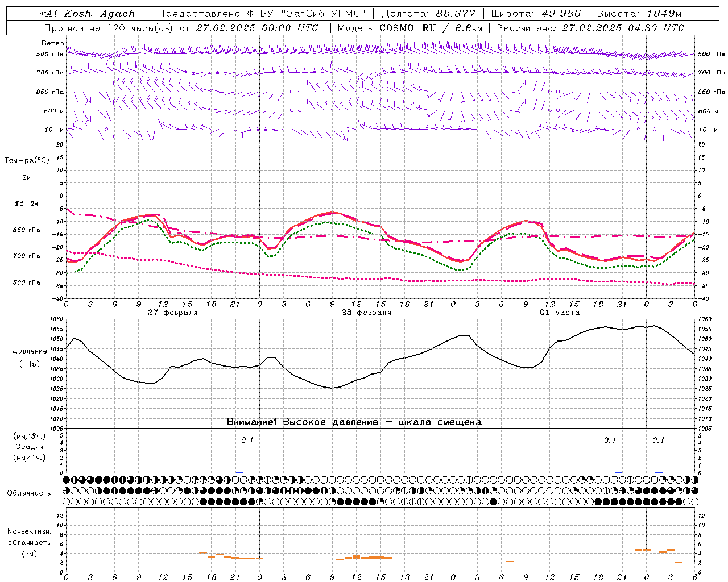Click the warning Внимание! Высокое давление – шкала смещена
This screenshot has width=728, height=582.
pos(354,422)
